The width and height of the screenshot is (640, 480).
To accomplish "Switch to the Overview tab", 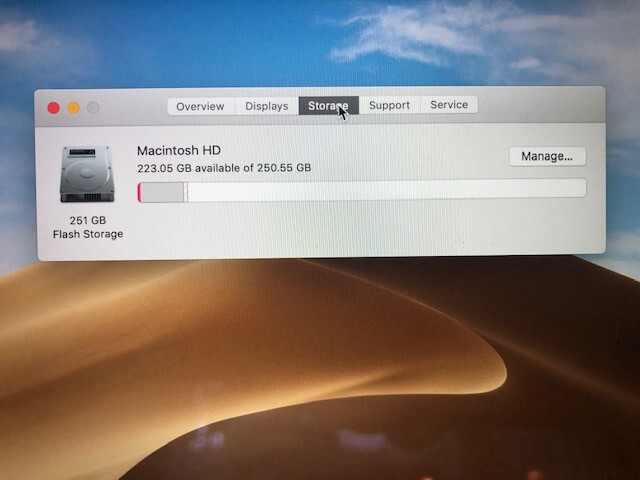I will point(200,107).
